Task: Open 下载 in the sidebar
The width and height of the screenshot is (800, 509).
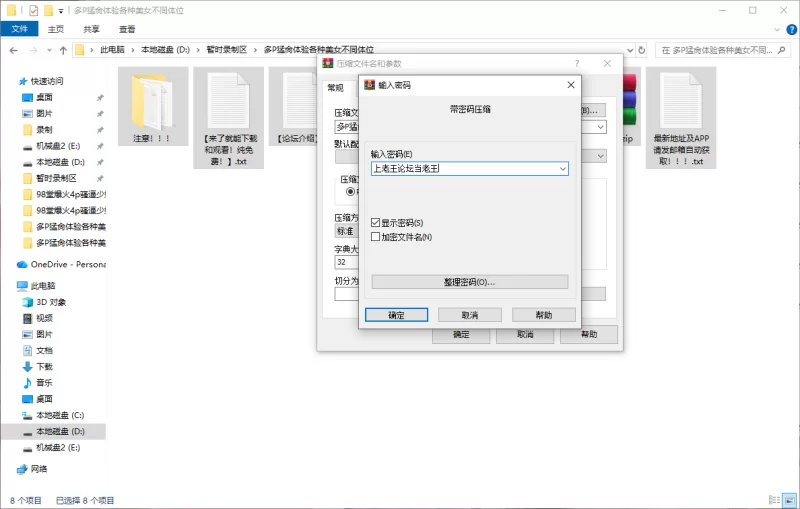Action: pyautogui.click(x=44, y=367)
